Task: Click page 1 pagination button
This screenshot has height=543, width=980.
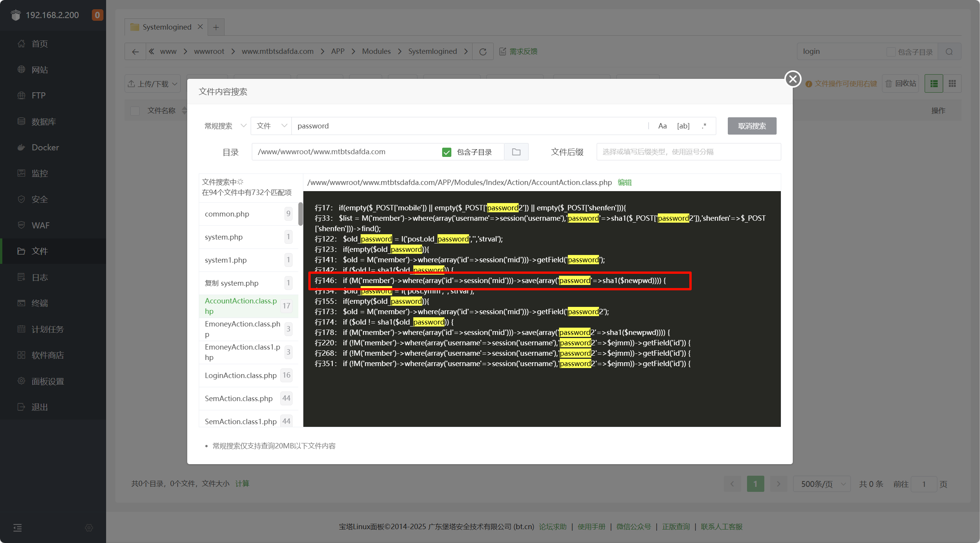Action: (x=755, y=484)
